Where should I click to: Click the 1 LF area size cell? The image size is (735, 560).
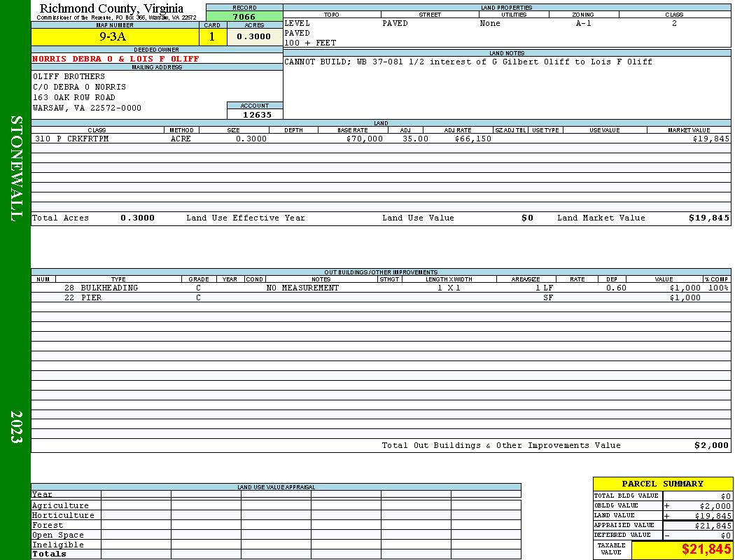544,288
